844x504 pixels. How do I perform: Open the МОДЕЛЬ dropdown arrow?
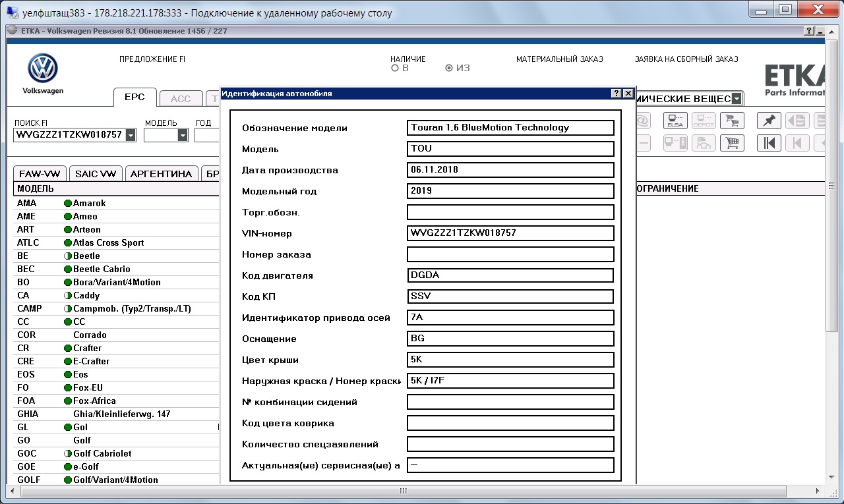(x=183, y=134)
